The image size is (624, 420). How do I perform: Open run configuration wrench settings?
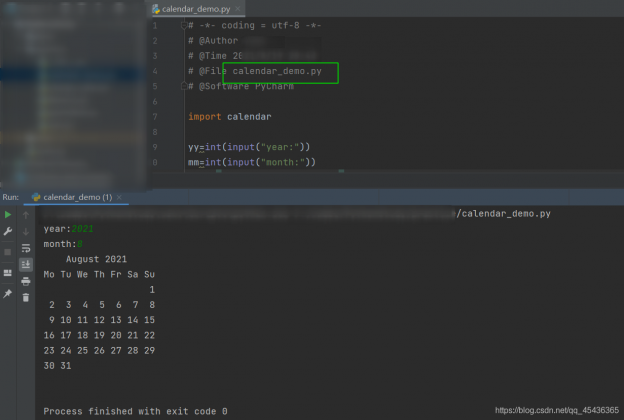pos(8,231)
